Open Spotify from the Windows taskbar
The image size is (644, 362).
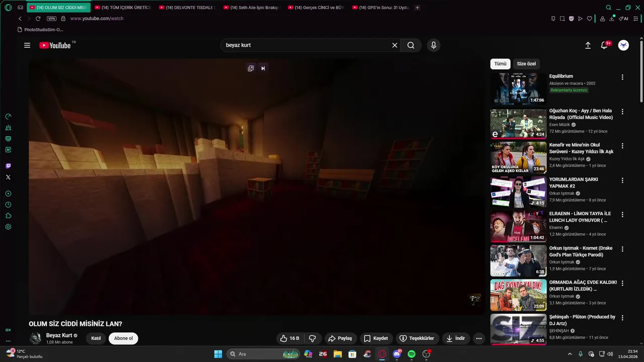click(x=412, y=354)
